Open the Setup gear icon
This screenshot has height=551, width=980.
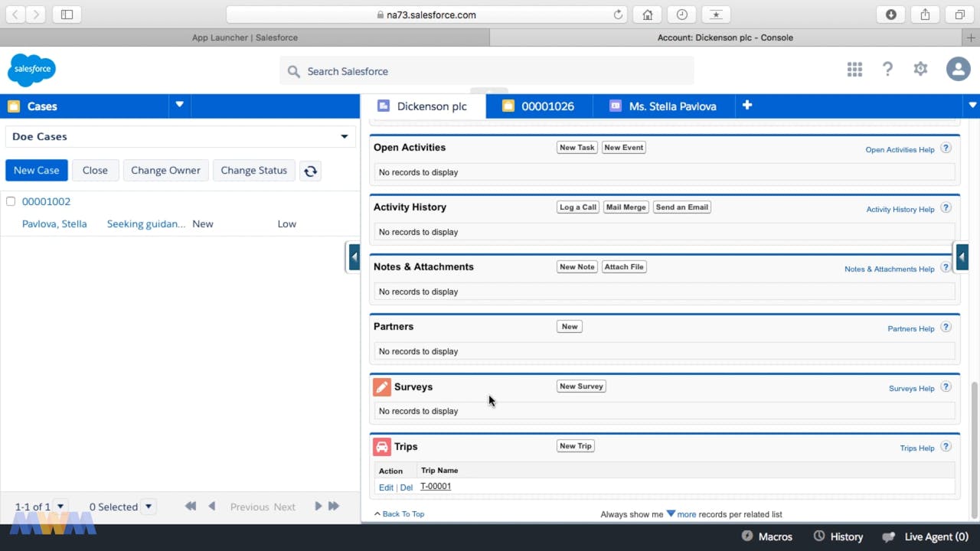920,69
